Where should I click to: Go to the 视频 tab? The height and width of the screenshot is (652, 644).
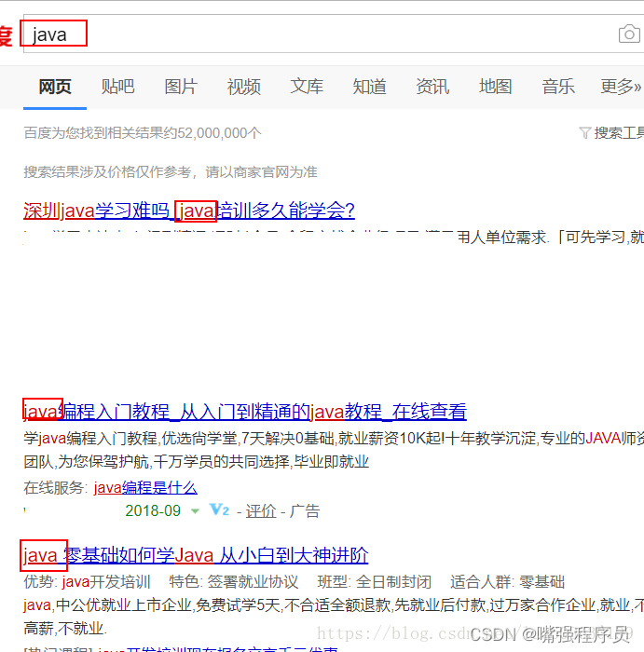pyautogui.click(x=243, y=87)
